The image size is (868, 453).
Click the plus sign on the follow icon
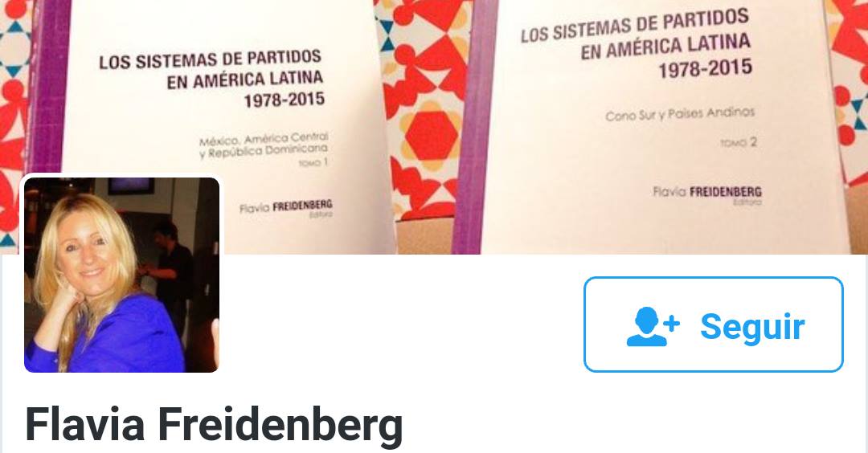[671, 324]
